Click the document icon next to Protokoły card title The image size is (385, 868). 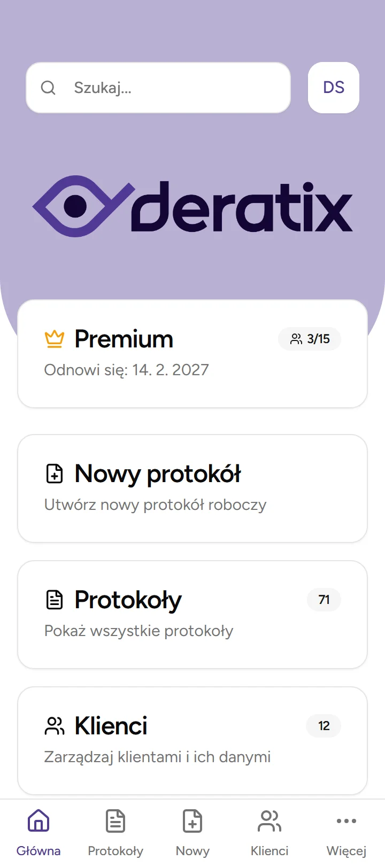tap(54, 600)
